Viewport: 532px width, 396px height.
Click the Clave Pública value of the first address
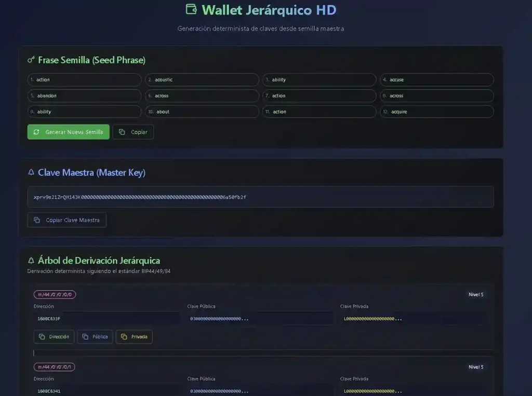click(x=260, y=318)
